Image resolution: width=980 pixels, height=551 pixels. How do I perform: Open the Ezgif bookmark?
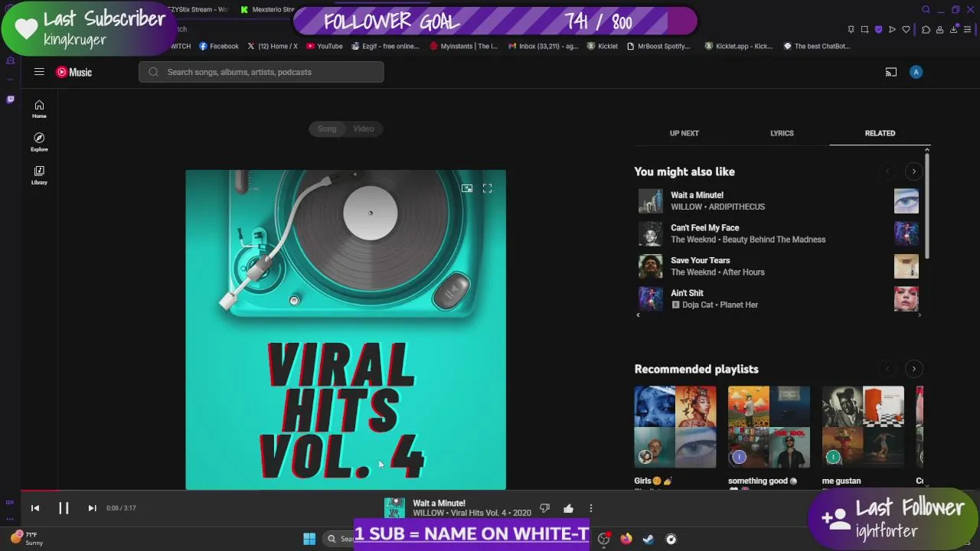pyautogui.click(x=385, y=46)
